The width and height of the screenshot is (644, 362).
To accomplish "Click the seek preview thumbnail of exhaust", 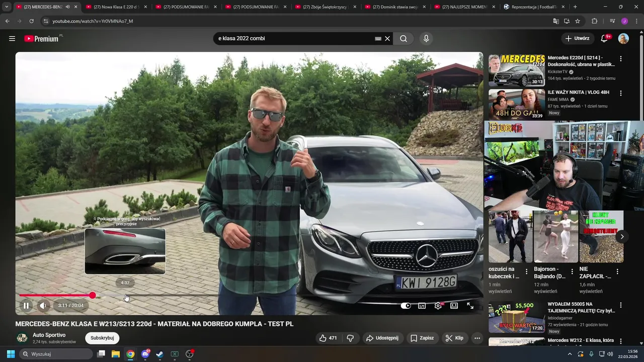I will [x=125, y=251].
